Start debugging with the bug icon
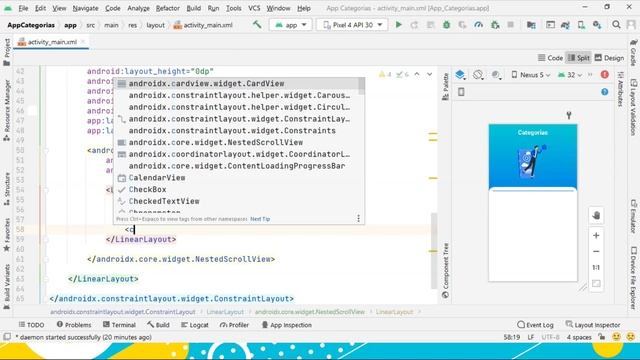Screen dimensions: 640x360 click(447, 25)
